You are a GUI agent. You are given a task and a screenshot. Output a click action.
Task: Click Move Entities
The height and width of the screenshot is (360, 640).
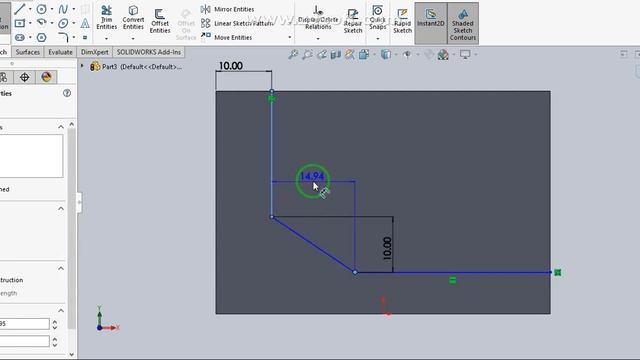227,37
